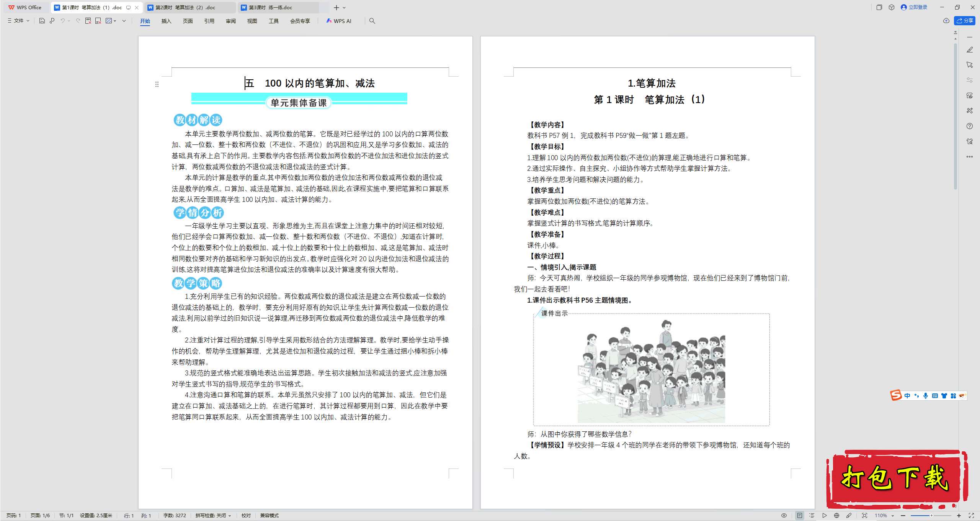Screen dimensions: 980x521
Task: Click the play slideshow icon in status bar
Action: coord(825,516)
